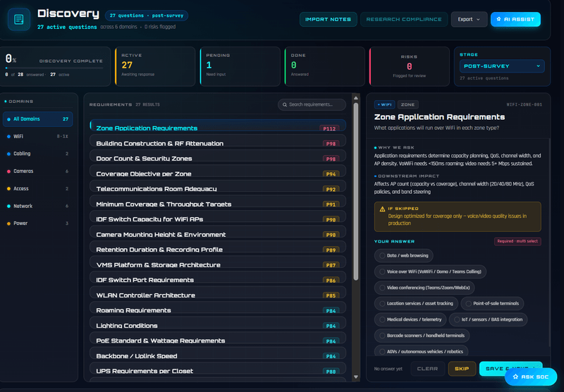Select Video conferencing option
Image resolution: width=564 pixels, height=392 pixels.
click(424, 288)
